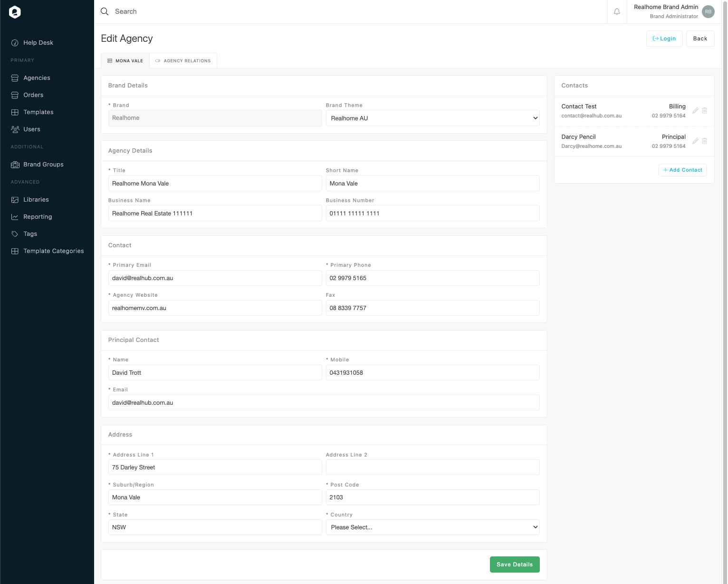
Task: Click the Libraries image icon
Action: pos(15,200)
